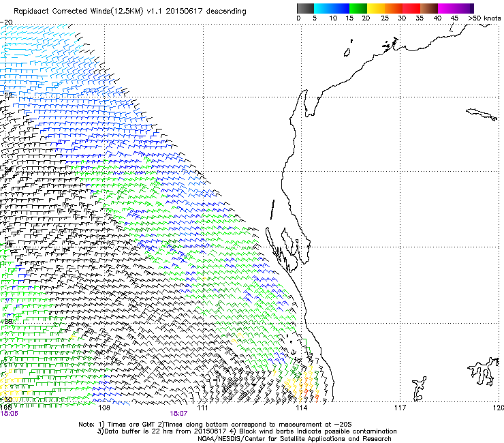
Task: Select the "111" longitude label
Action: tap(202, 408)
